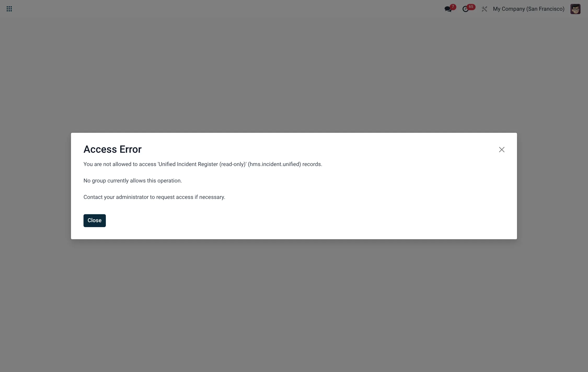Select the 'No group currently allows this operation.' text
This screenshot has height=372, width=588.
(x=132, y=181)
